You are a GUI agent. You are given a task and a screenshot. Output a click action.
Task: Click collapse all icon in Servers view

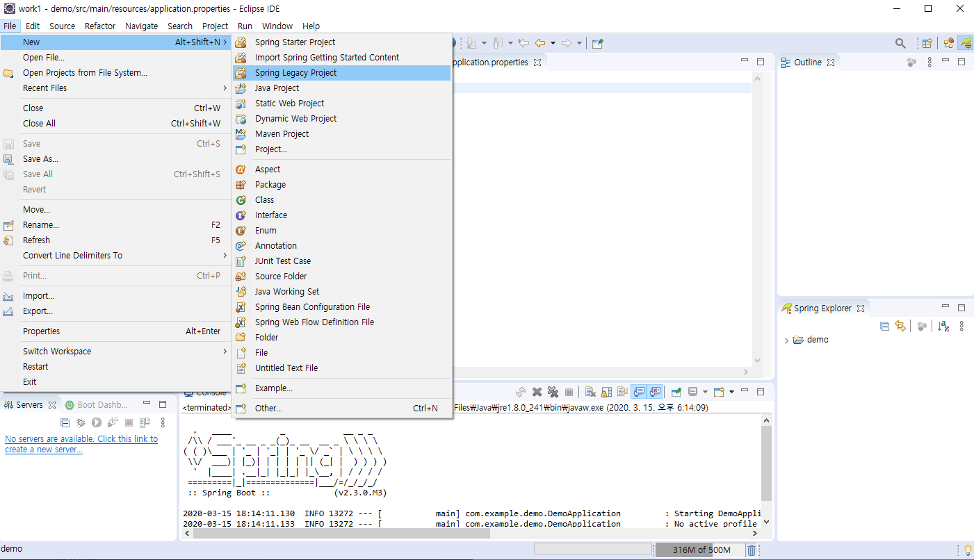coord(65,422)
